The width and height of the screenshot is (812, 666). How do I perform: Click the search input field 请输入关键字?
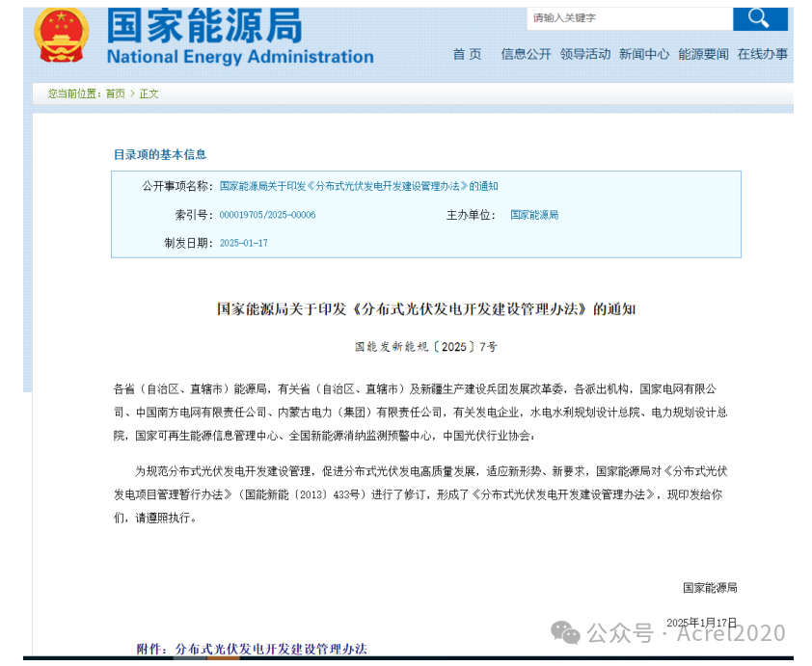tap(627, 17)
